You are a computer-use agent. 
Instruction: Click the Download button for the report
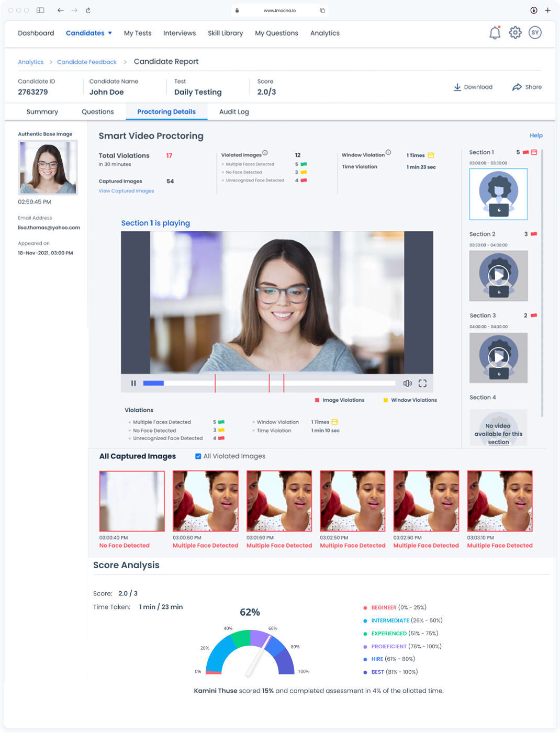[x=473, y=87]
